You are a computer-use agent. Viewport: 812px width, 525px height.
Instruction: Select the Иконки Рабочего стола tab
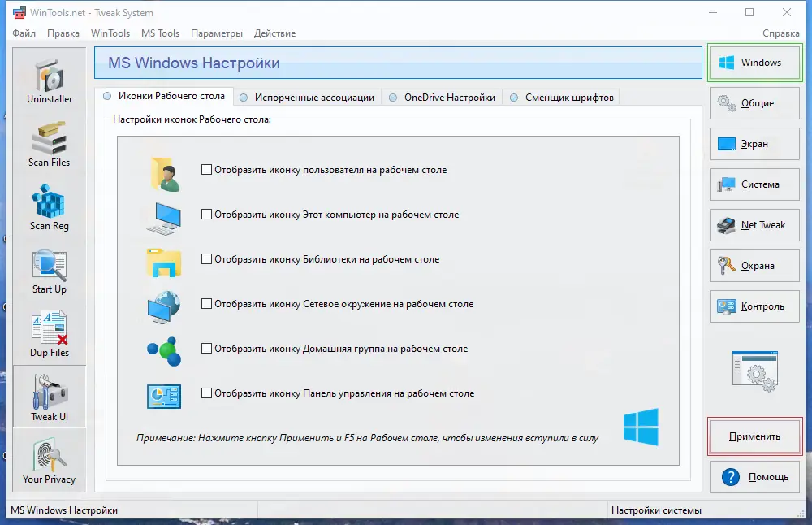coord(164,96)
